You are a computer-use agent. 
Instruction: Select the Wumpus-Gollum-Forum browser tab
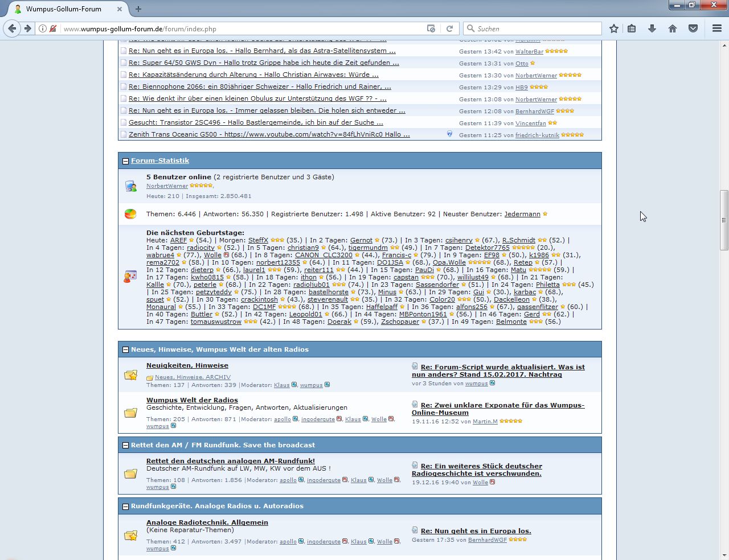(x=63, y=9)
